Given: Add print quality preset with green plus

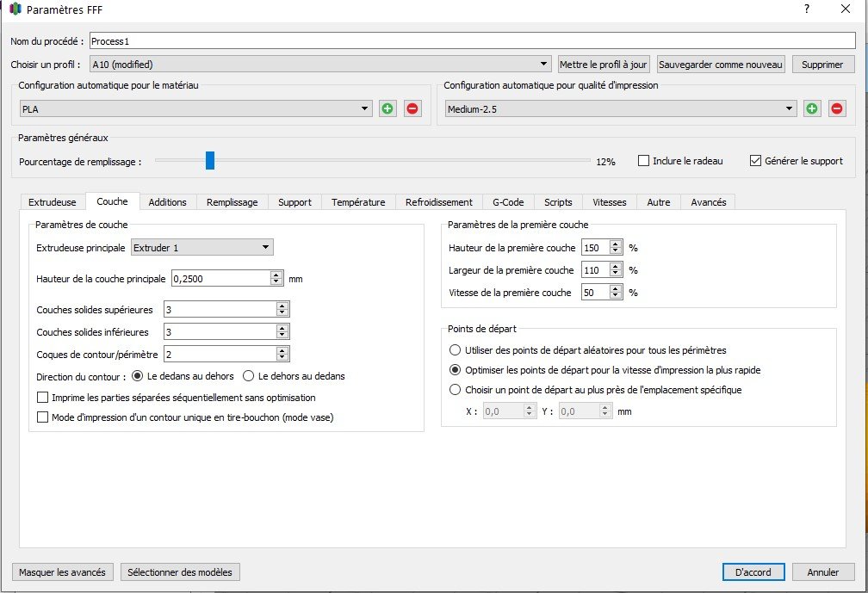Looking at the screenshot, I should 812,108.
